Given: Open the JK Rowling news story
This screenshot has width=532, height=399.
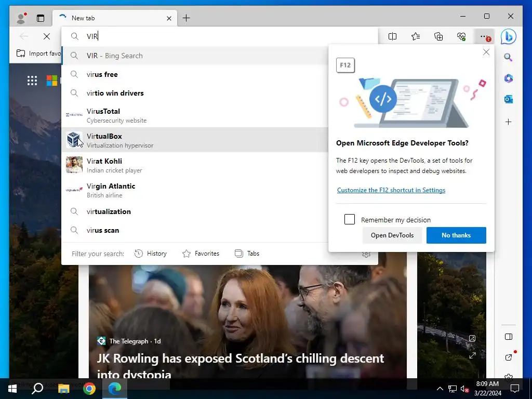Looking at the screenshot, I should (240, 366).
